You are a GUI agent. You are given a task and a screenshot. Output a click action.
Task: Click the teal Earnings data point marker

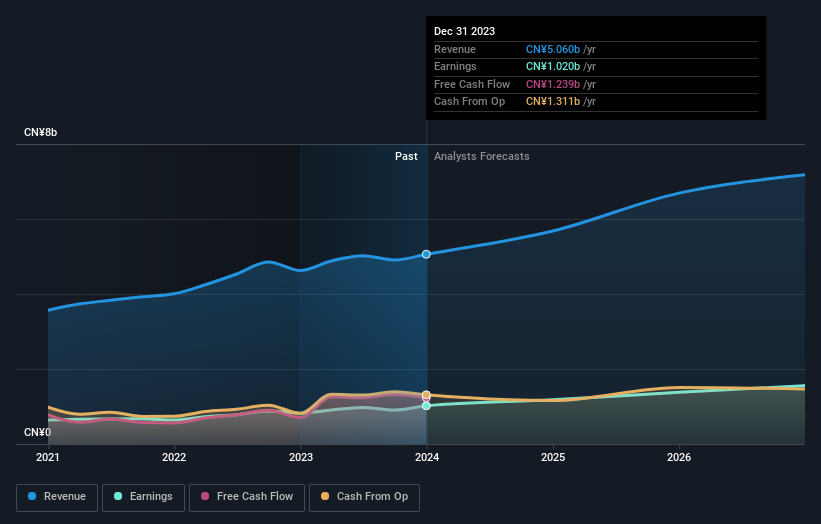tap(426, 406)
